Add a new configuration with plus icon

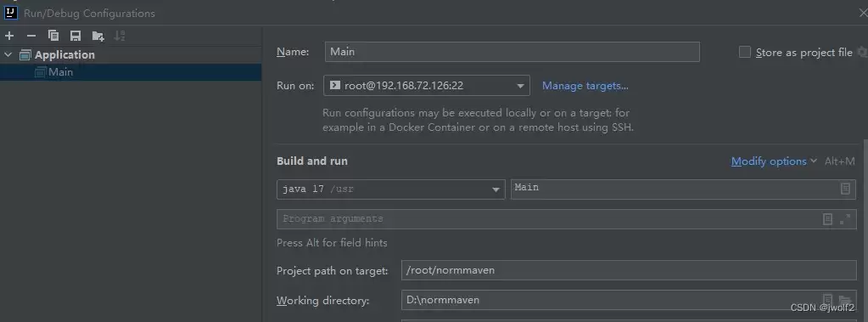[x=8, y=36]
